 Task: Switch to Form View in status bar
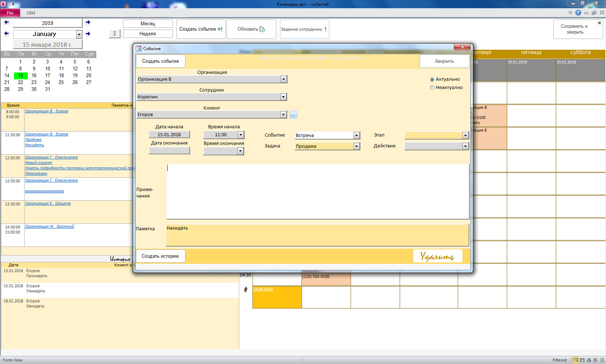pos(576,360)
